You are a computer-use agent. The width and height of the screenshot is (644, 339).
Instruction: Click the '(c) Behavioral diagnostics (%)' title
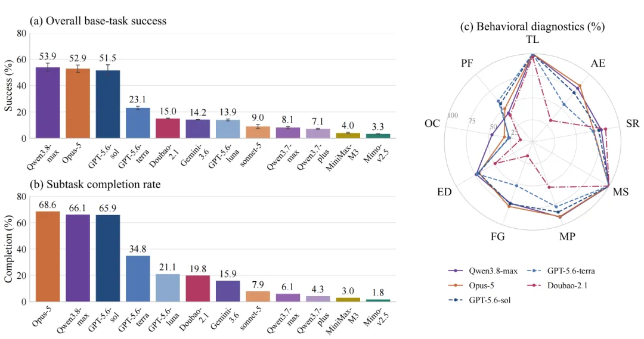[x=532, y=27]
